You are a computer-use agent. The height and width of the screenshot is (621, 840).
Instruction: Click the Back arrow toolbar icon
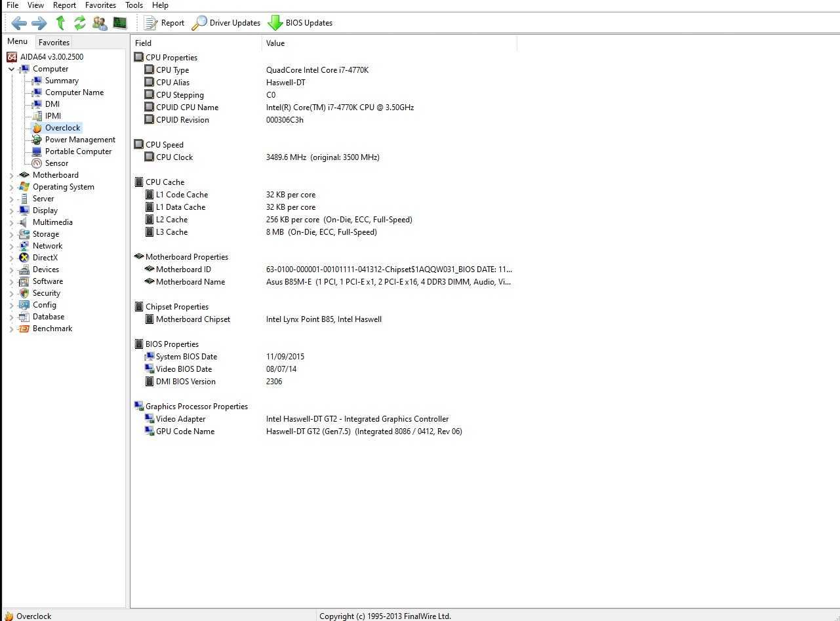click(x=19, y=23)
